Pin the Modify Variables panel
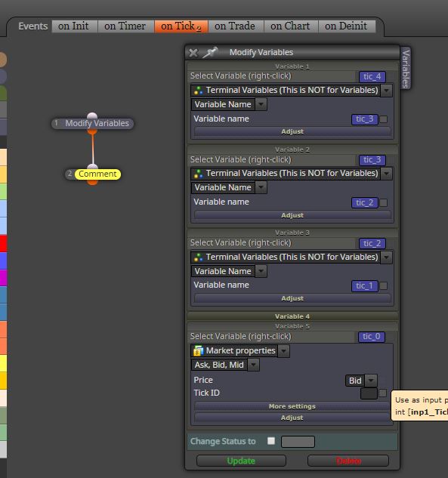 tap(211, 52)
